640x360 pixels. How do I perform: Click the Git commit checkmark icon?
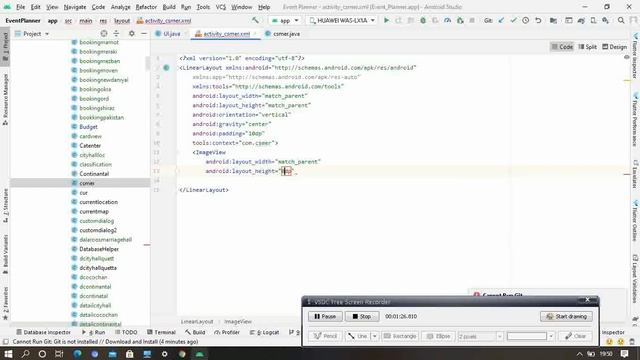(x=513, y=20)
